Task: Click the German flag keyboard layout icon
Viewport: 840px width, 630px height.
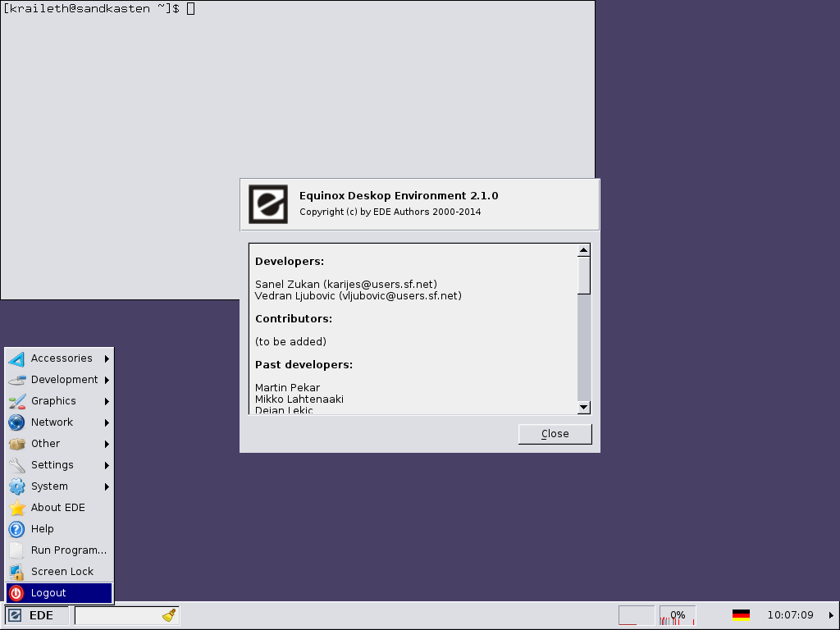Action: [741, 615]
